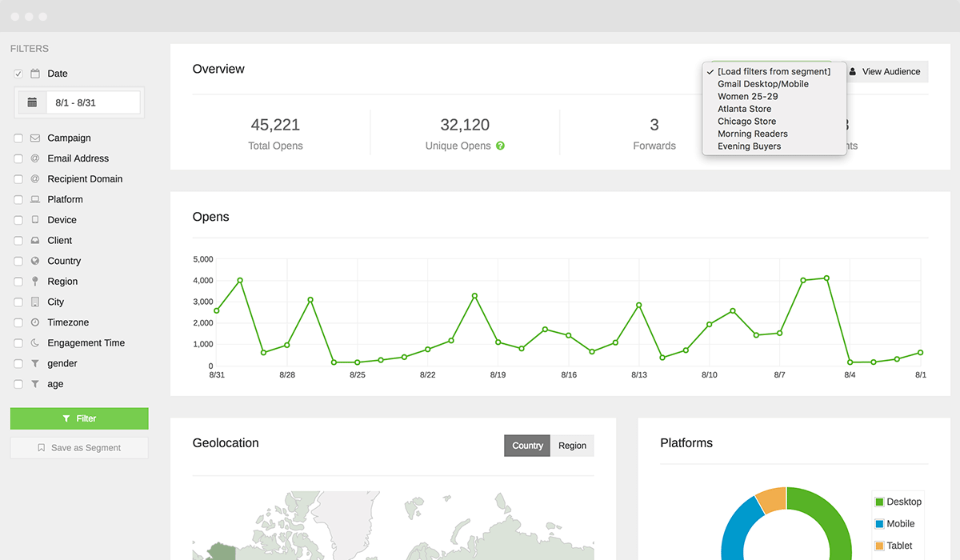This screenshot has width=960, height=560.
Task: Tick the Recipient Domain checkbox
Action: (x=18, y=179)
